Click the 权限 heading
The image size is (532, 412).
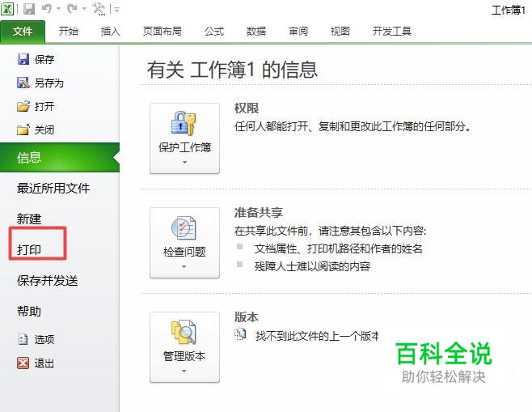tap(247, 108)
